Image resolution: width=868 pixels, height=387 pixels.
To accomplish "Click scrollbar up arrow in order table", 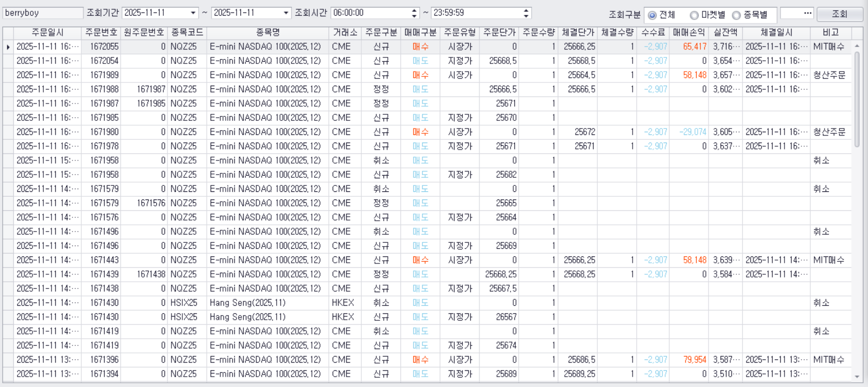I will tap(857, 47).
